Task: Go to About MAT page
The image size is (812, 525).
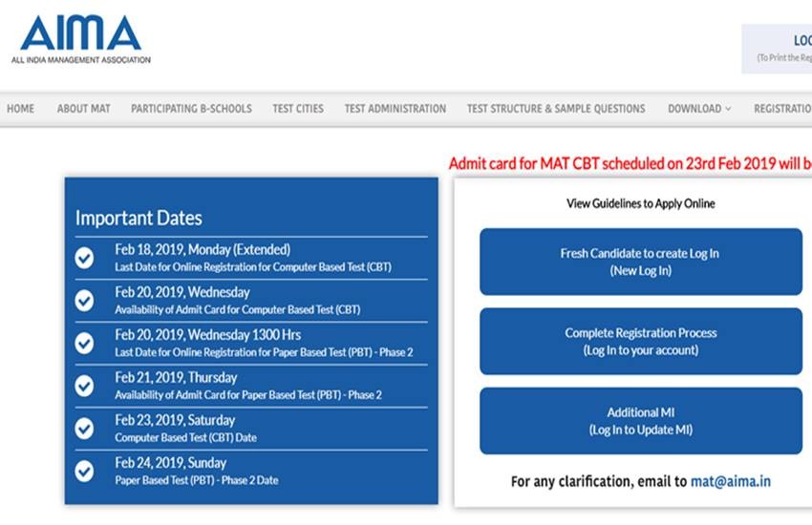Action: pos(83,109)
